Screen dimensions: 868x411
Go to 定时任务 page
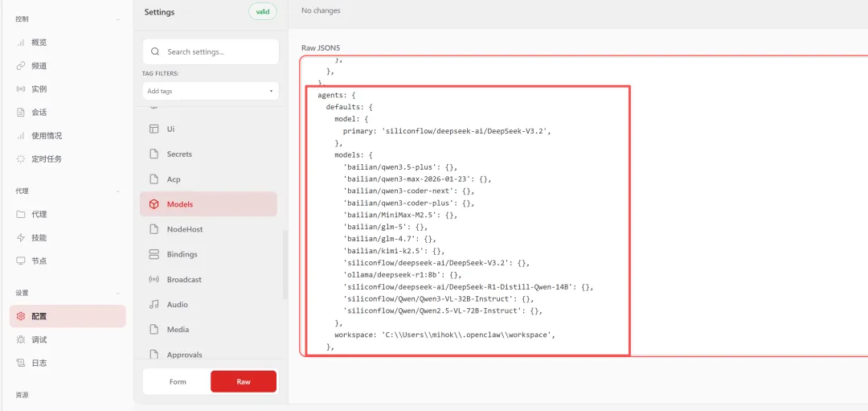click(68, 159)
